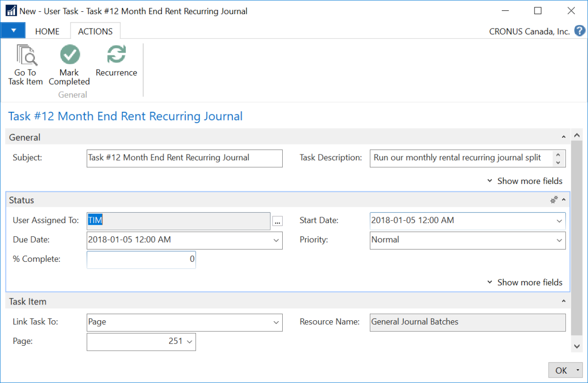Open User Assigned To lookup ellipsis
This screenshot has width=588, height=383.
(x=278, y=222)
